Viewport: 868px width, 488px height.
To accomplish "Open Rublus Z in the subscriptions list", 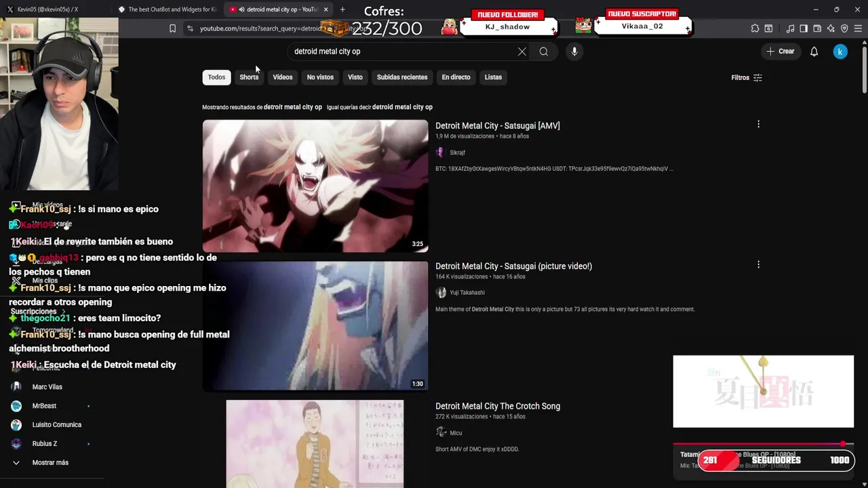I will click(45, 444).
